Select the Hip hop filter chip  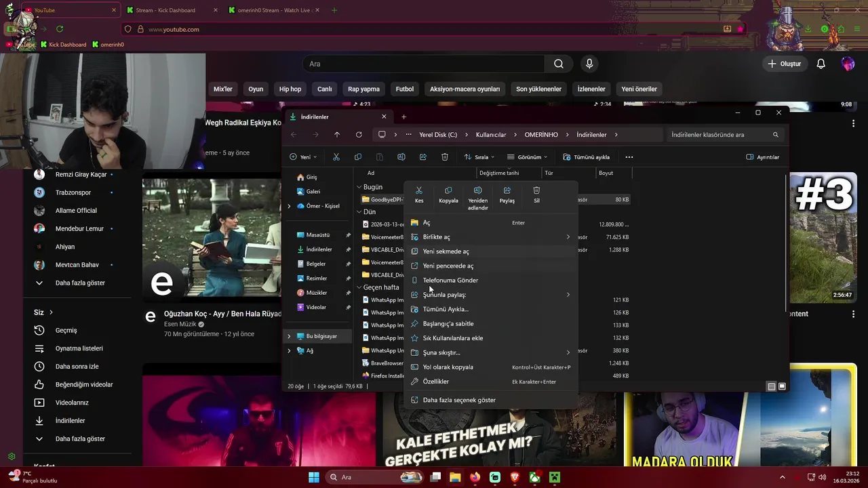pos(290,89)
